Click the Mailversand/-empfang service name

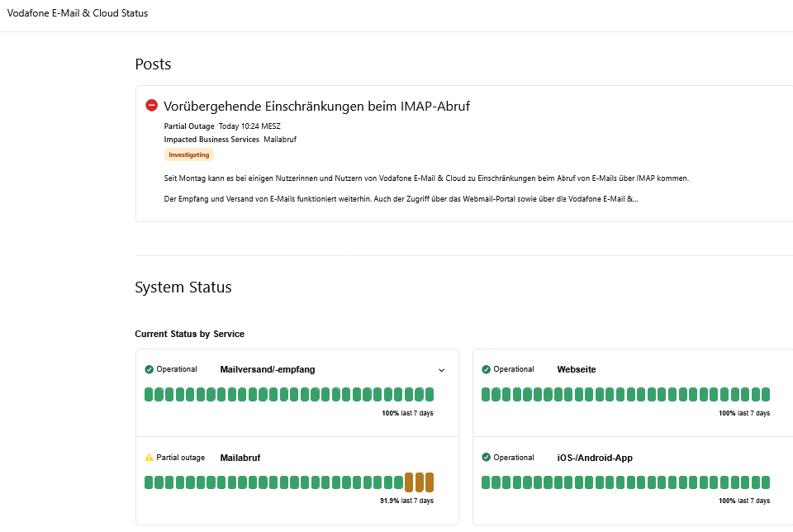268,369
